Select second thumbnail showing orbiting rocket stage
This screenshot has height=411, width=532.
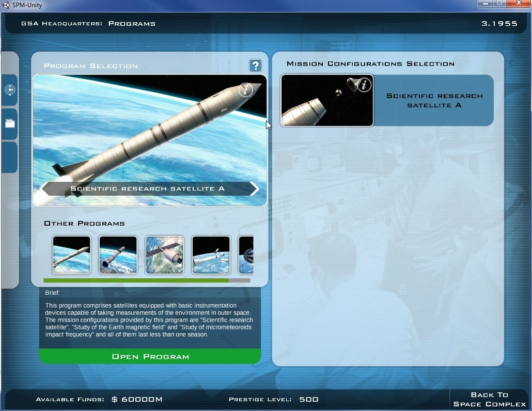118,255
